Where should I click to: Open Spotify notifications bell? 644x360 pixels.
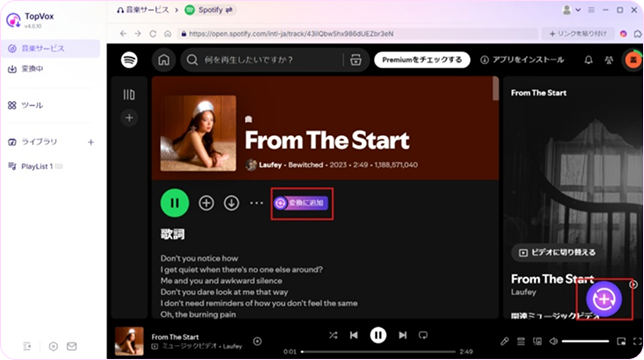point(589,60)
